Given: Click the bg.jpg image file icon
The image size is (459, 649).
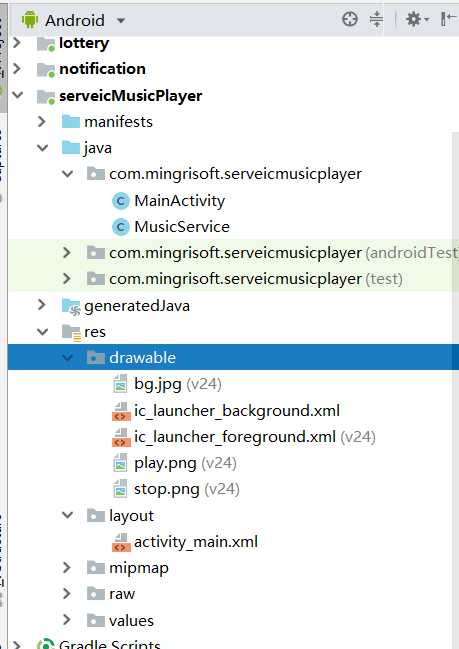Looking at the screenshot, I should pos(120,384).
